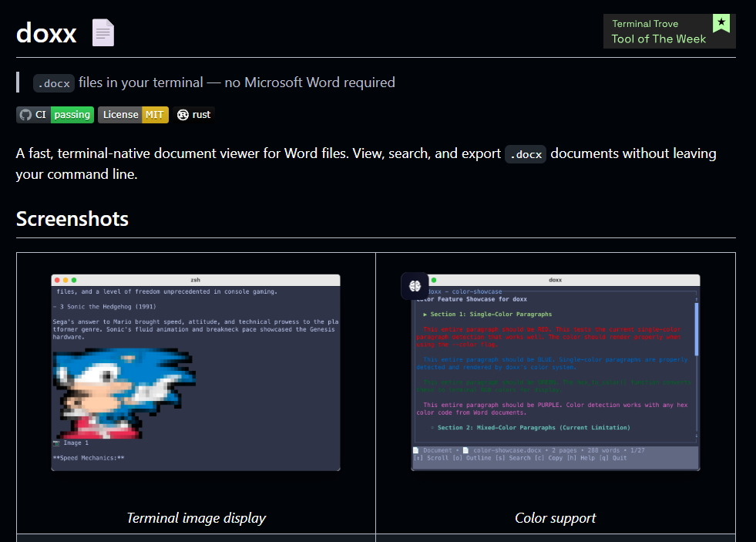Click the purple paragraph line in the doxx screenshot
This screenshot has height=542, width=756.
552,409
